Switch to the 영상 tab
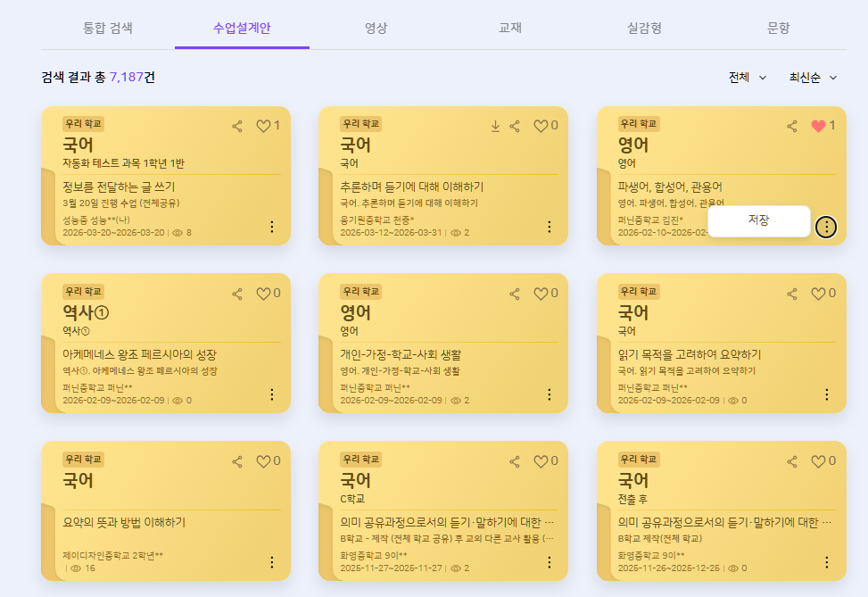Screen dimensions: 868x597 point(376,28)
